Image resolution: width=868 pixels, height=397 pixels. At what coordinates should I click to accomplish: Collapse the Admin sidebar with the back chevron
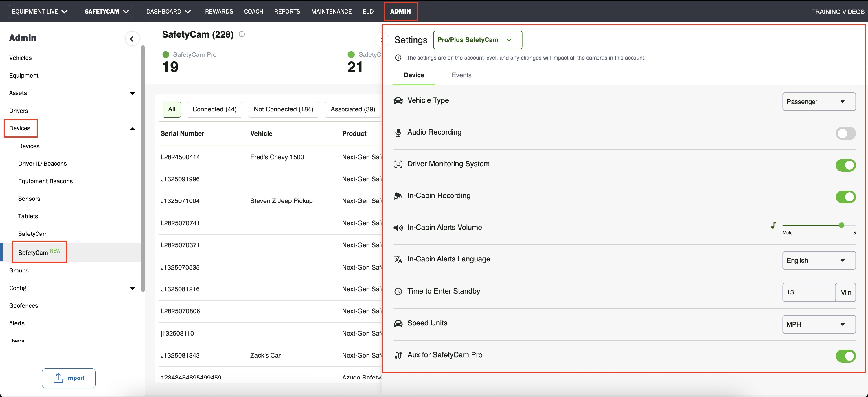coord(132,39)
